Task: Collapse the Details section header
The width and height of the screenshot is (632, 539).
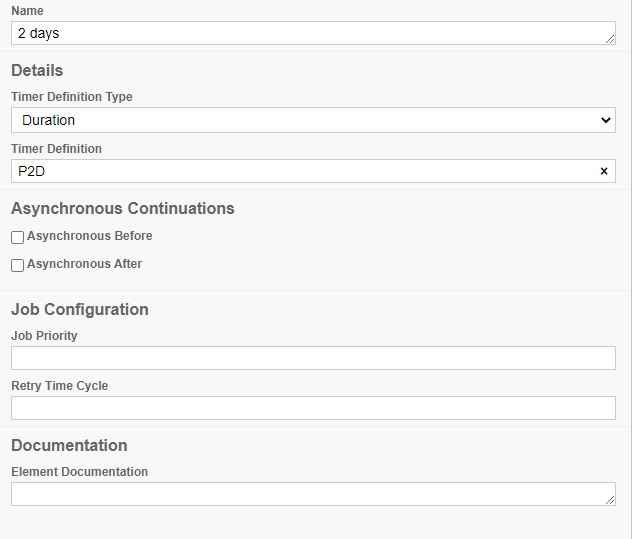Action: tap(37, 71)
